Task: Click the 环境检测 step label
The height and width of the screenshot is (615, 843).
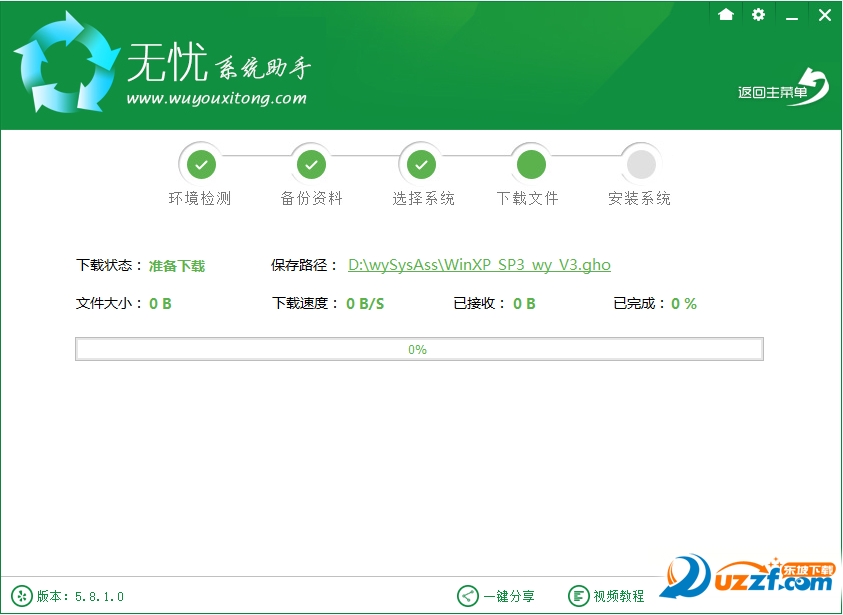Action: click(x=200, y=198)
